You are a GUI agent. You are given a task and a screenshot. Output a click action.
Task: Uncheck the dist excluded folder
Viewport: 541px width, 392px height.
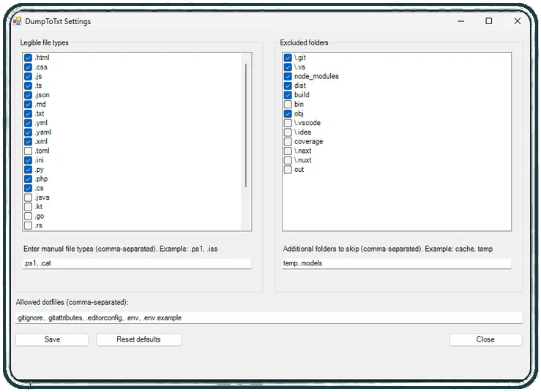[288, 86]
